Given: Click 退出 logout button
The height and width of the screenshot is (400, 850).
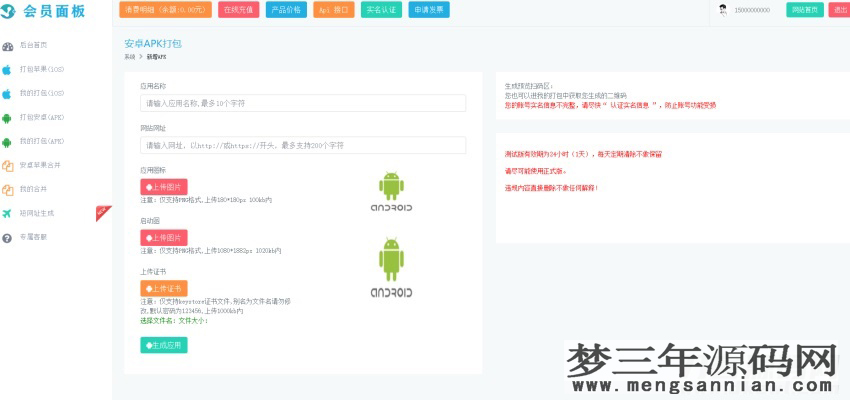Looking at the screenshot, I should [x=839, y=10].
